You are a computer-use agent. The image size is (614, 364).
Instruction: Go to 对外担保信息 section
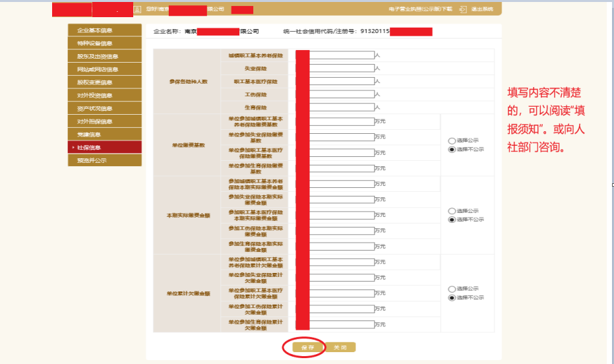[x=105, y=121]
